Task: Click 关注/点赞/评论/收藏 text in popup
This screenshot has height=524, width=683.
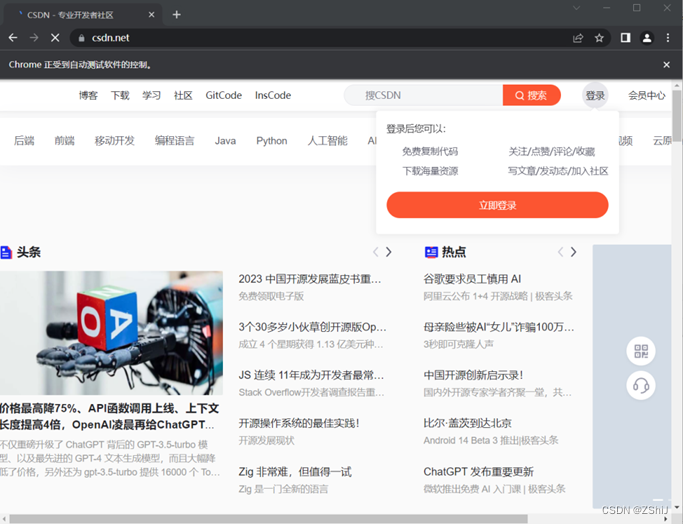Action: 551,152
